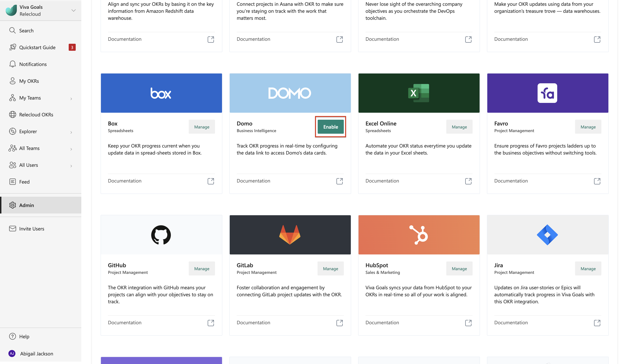Click the Documentation link under GitLab
The image size is (628, 364).
click(253, 322)
